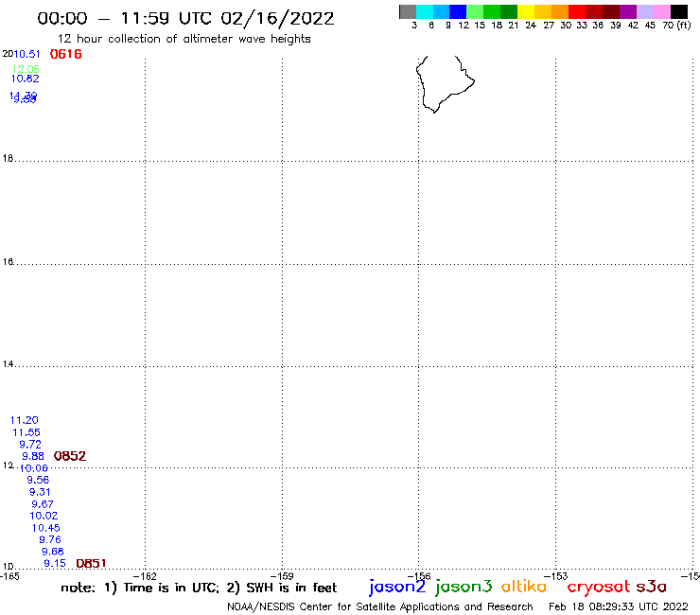Select the dark red '0852' time label
The width and height of the screenshot is (700, 615).
70,456
